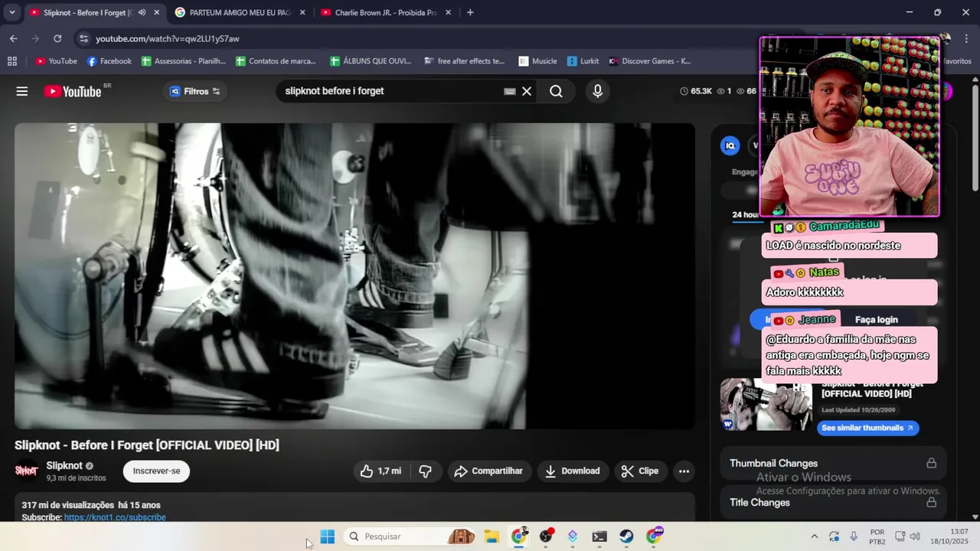Click the video player frame

354,276
